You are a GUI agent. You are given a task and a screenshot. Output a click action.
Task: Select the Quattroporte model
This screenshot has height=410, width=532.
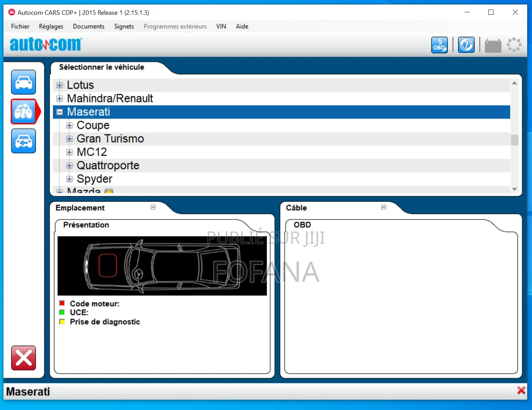pyautogui.click(x=108, y=165)
